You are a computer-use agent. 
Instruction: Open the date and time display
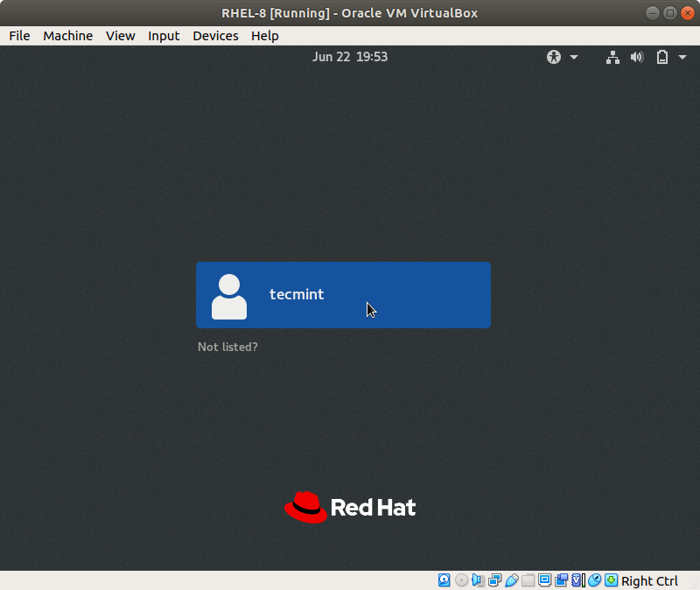click(349, 57)
